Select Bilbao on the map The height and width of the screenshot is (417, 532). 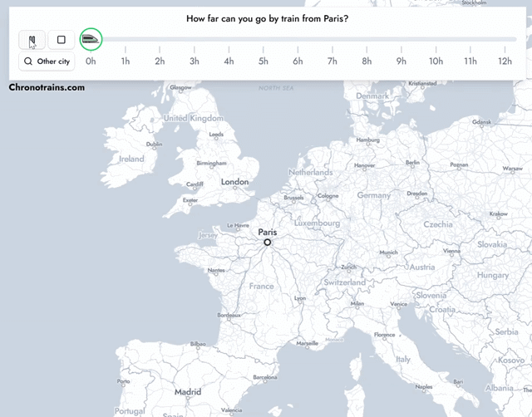tap(198, 344)
